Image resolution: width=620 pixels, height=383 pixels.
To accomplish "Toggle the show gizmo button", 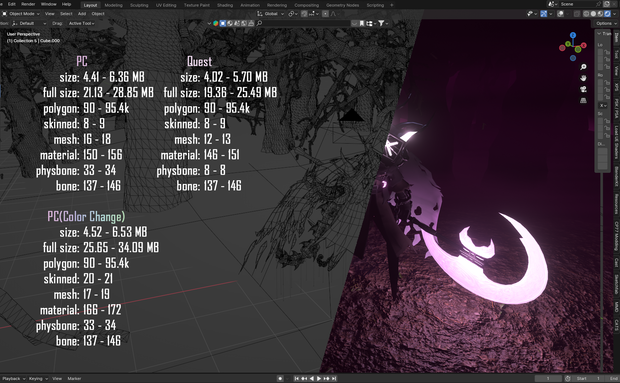I will tap(544, 14).
